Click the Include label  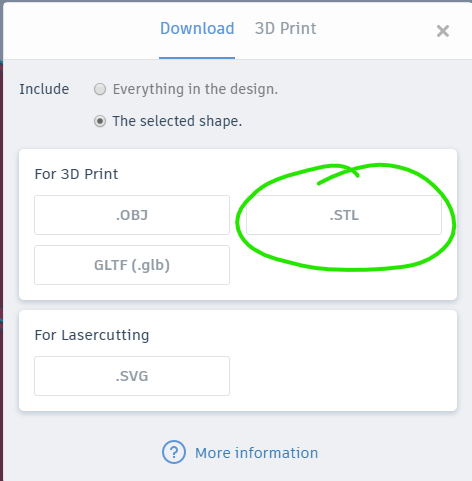click(44, 89)
